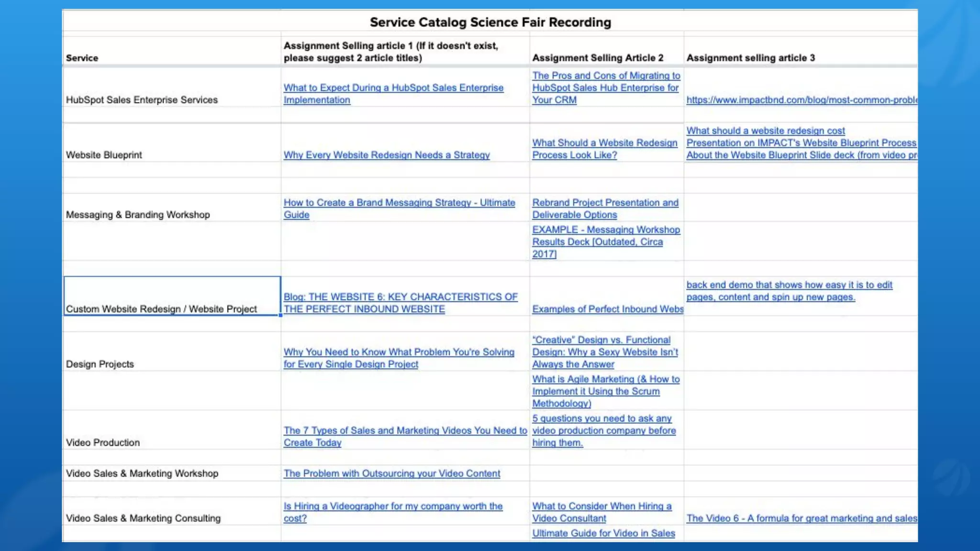
Task: Click 'Rebrand Project Presentation and Deliverable Options' link
Action: 605,203
